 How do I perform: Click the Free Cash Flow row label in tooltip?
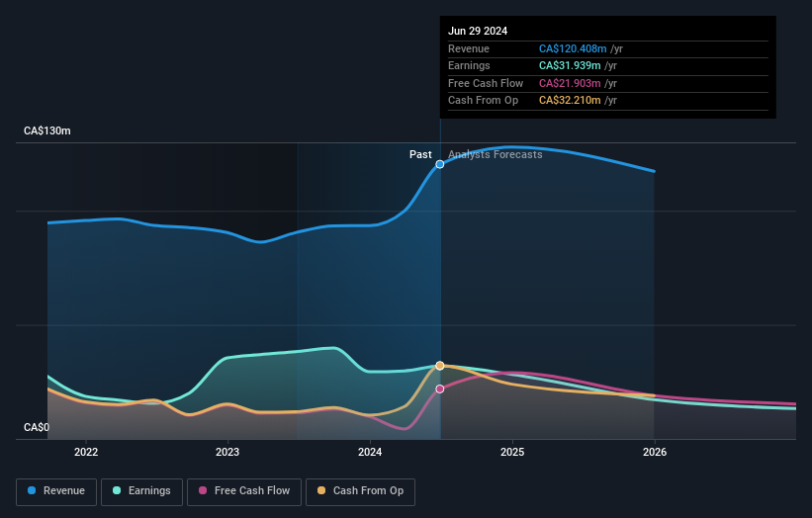click(x=486, y=83)
